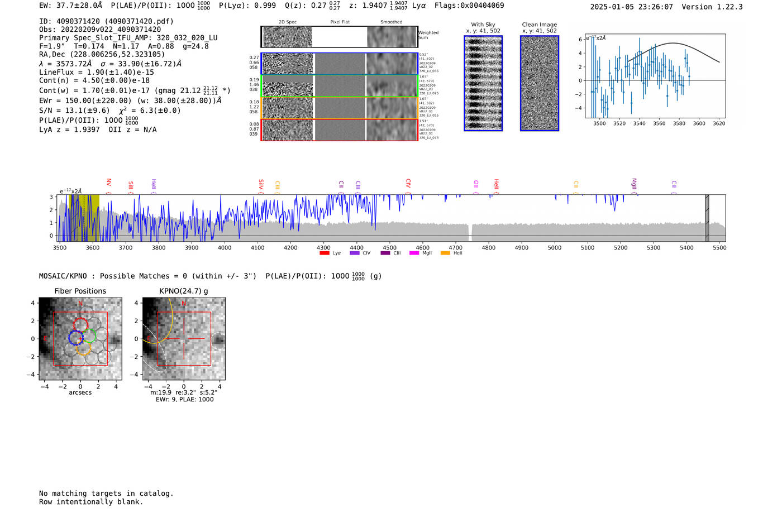Click the 2D Spec column header
Image resolution: width=782 pixels, height=532 pixels.
point(288,22)
